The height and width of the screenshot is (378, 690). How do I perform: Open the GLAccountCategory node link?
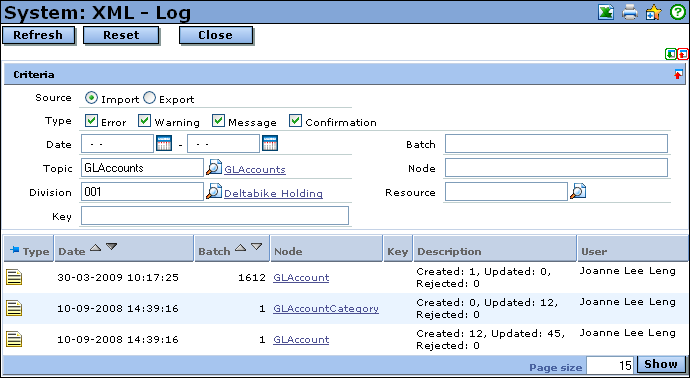[x=326, y=308]
